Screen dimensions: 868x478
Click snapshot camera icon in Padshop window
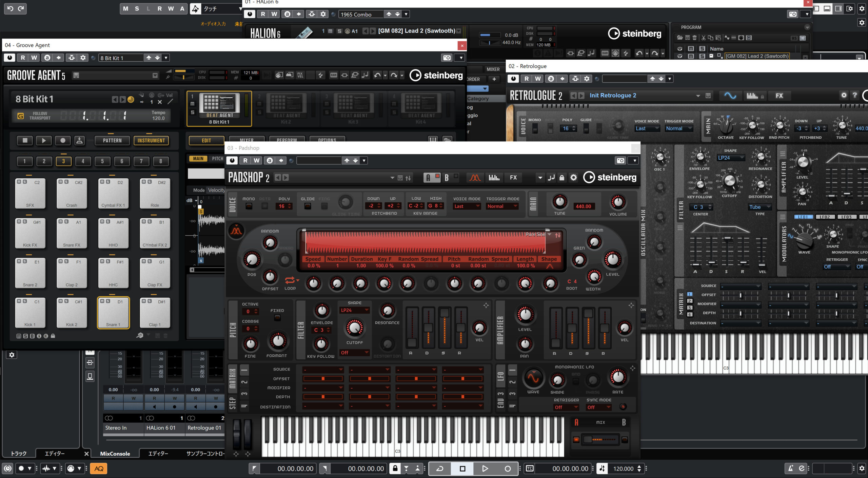click(x=620, y=160)
